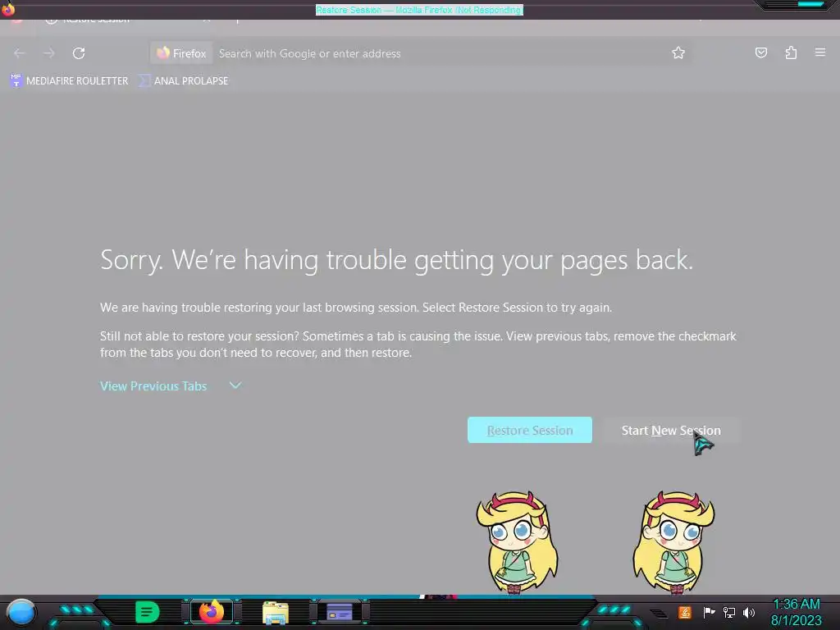Open the View Previous Tabs link
Image resolution: width=840 pixels, height=630 pixels.
153,386
